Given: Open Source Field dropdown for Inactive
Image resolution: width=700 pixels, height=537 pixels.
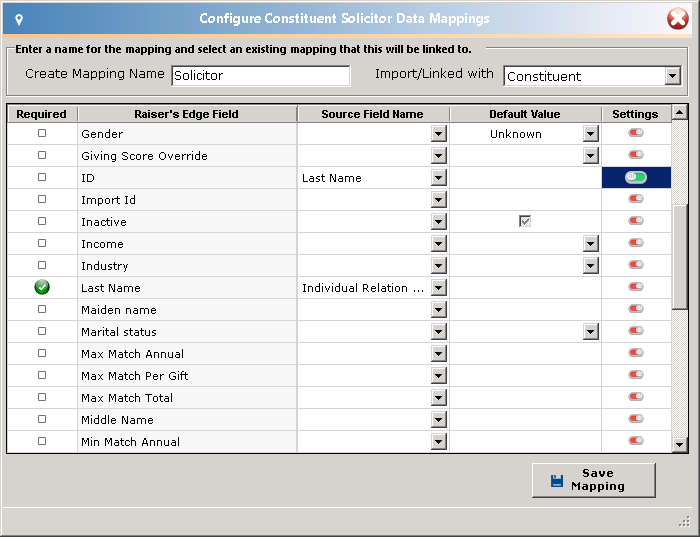Looking at the screenshot, I should tap(439, 221).
